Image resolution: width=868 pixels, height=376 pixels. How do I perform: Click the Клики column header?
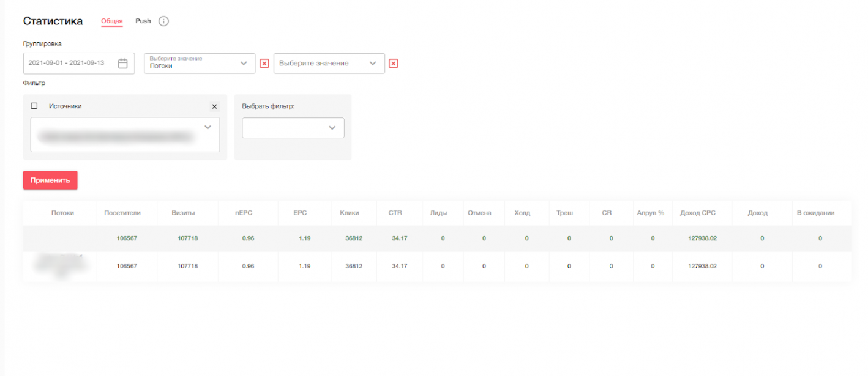[x=350, y=213]
